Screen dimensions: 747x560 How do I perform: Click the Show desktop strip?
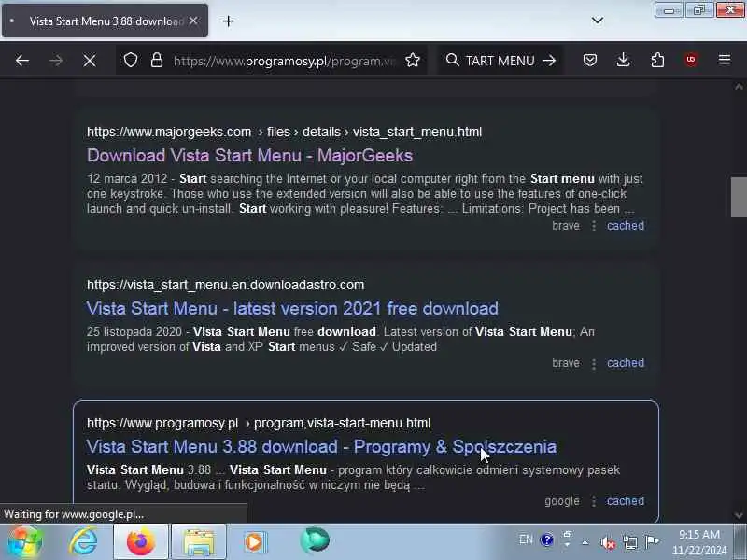740,542
